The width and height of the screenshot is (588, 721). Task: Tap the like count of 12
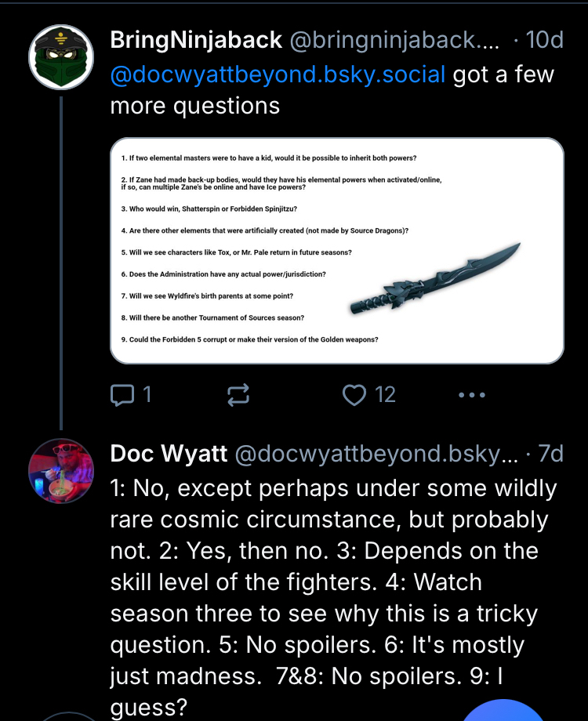pyautogui.click(x=386, y=395)
